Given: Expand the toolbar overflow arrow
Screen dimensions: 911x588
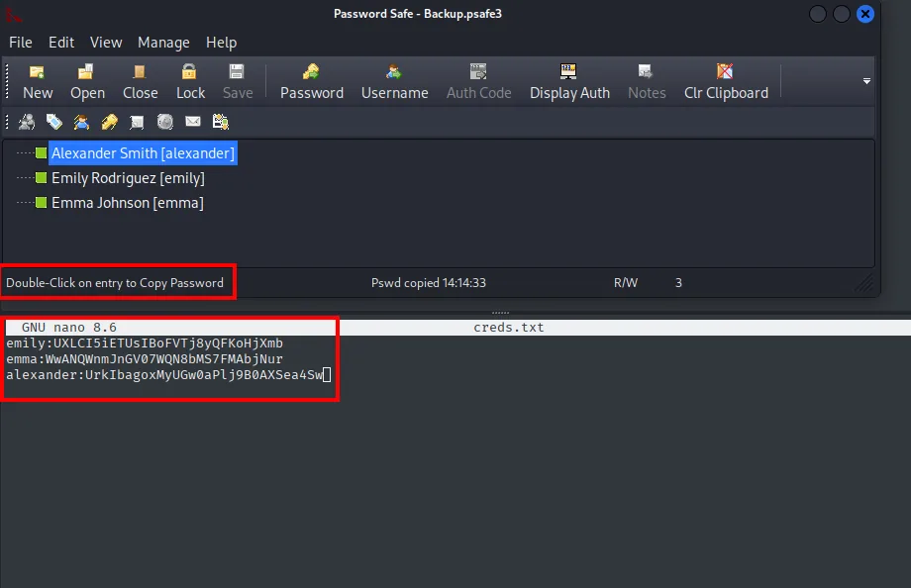Looking at the screenshot, I should point(866,81).
